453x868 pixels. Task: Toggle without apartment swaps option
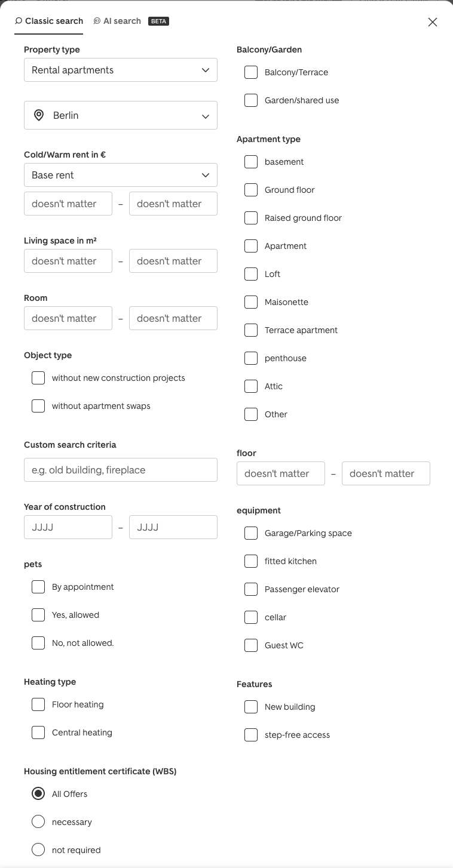click(x=38, y=406)
